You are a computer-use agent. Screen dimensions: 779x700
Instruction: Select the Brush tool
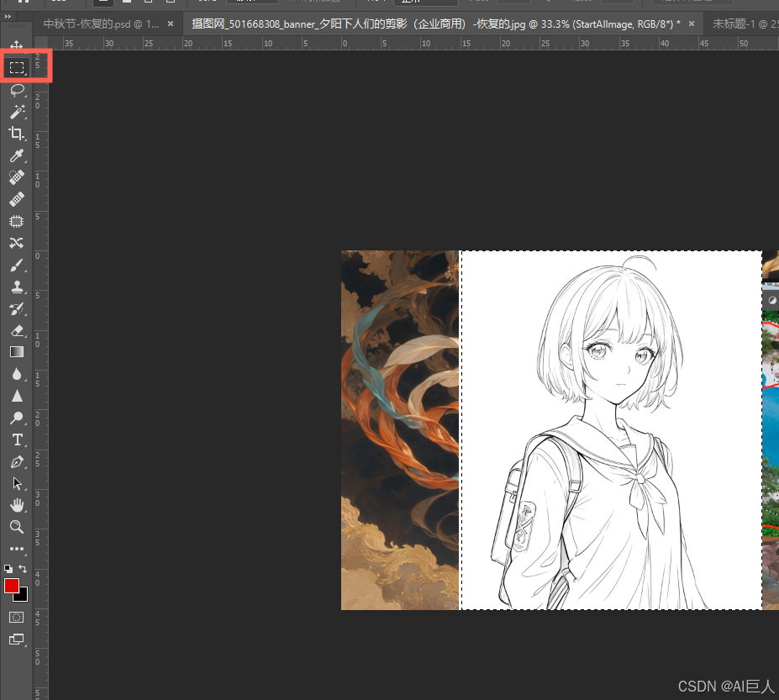point(17,266)
